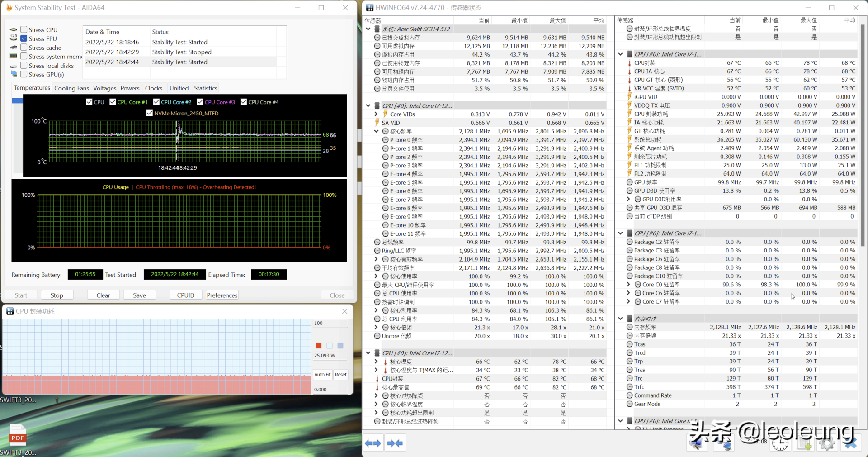Click the HWiNFO64 app icon in title bar
868x457 pixels.
click(x=370, y=8)
